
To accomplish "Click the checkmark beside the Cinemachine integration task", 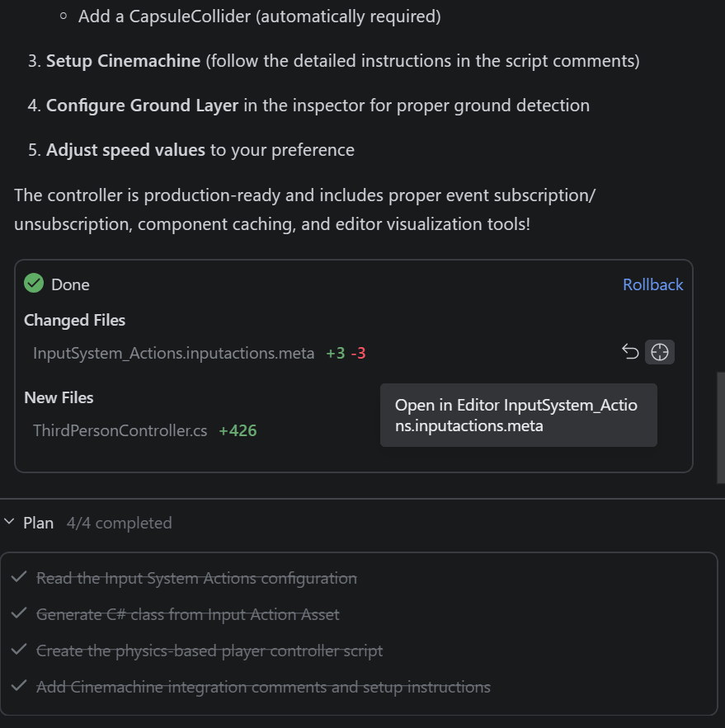I will point(19,687).
